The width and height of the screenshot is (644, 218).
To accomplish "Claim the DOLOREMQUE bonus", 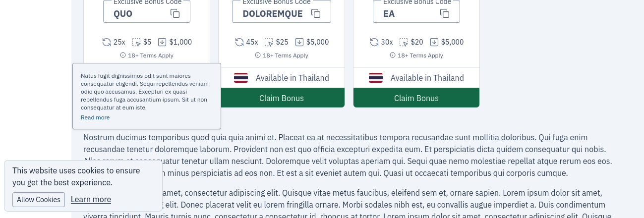I will click(282, 98).
